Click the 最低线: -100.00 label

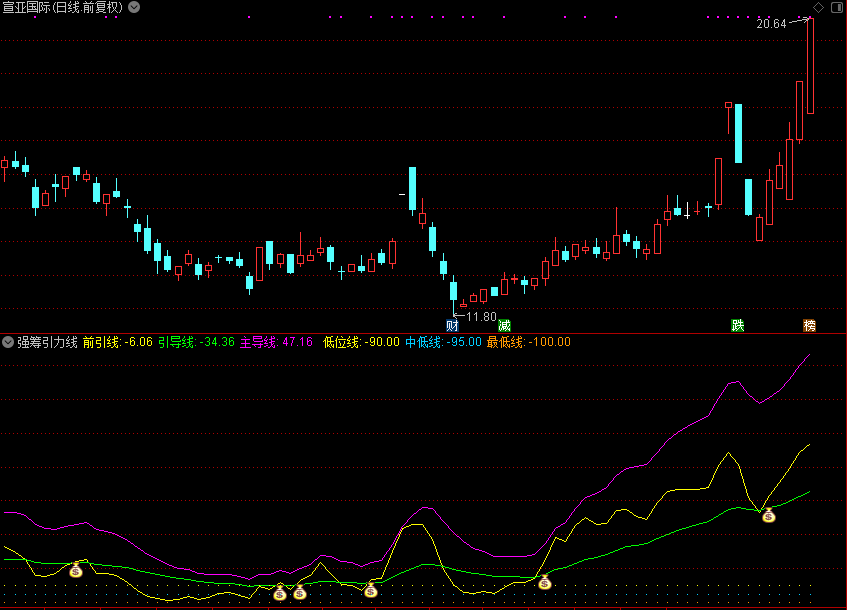coord(528,342)
